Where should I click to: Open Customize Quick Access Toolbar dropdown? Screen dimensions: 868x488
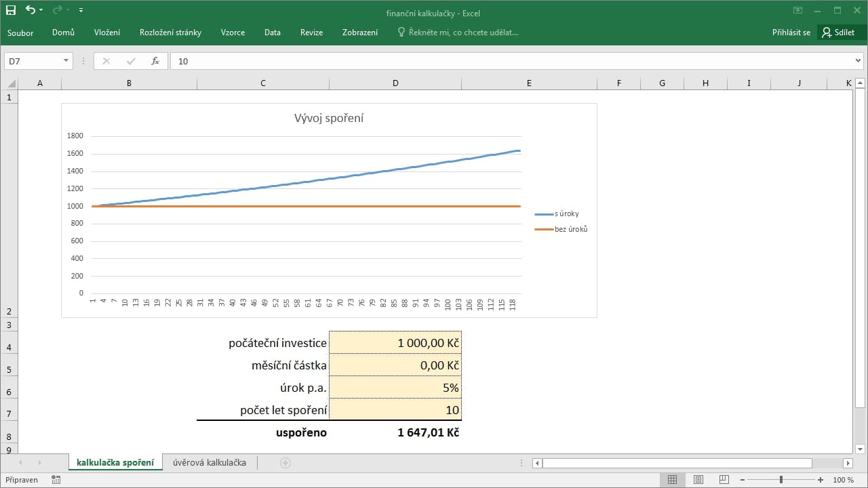(81, 10)
